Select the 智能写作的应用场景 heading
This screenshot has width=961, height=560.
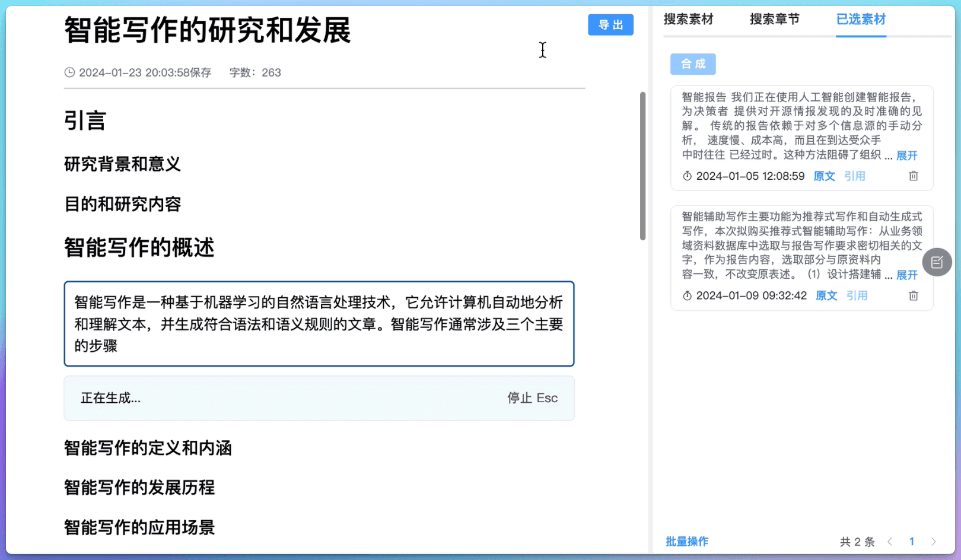point(139,527)
